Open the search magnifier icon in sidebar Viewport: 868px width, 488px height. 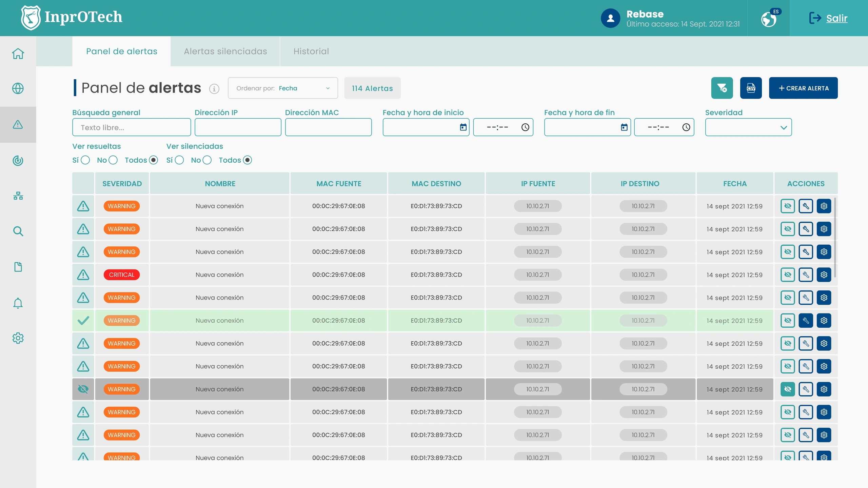coord(18,231)
